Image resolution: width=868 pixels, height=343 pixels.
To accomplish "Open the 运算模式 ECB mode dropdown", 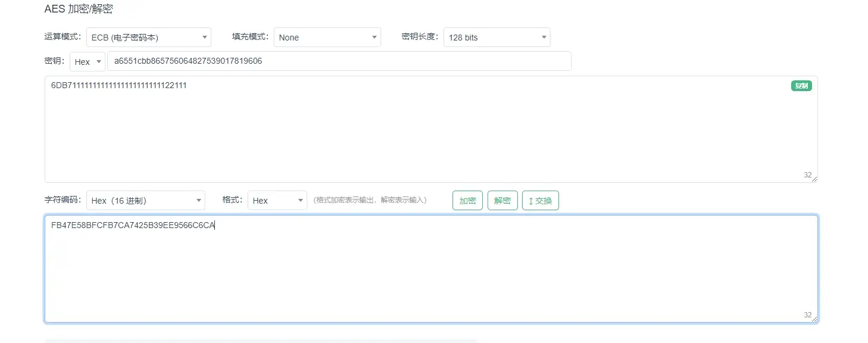I will (x=149, y=38).
